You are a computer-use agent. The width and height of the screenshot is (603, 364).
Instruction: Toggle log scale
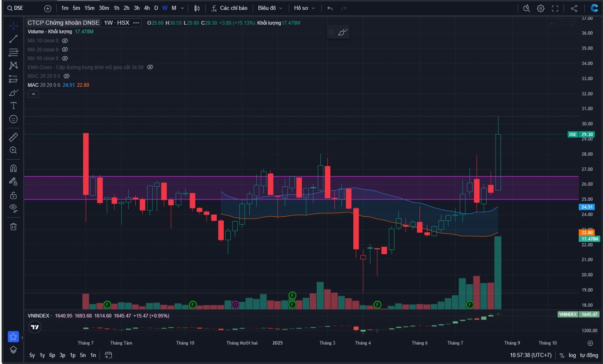[x=572, y=355]
